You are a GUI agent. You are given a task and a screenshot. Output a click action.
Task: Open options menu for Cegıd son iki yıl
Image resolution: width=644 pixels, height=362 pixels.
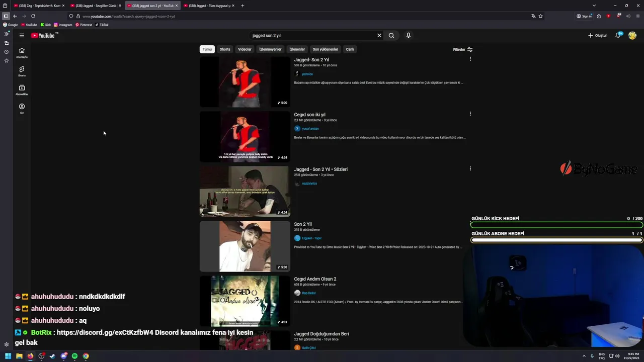tap(470, 114)
